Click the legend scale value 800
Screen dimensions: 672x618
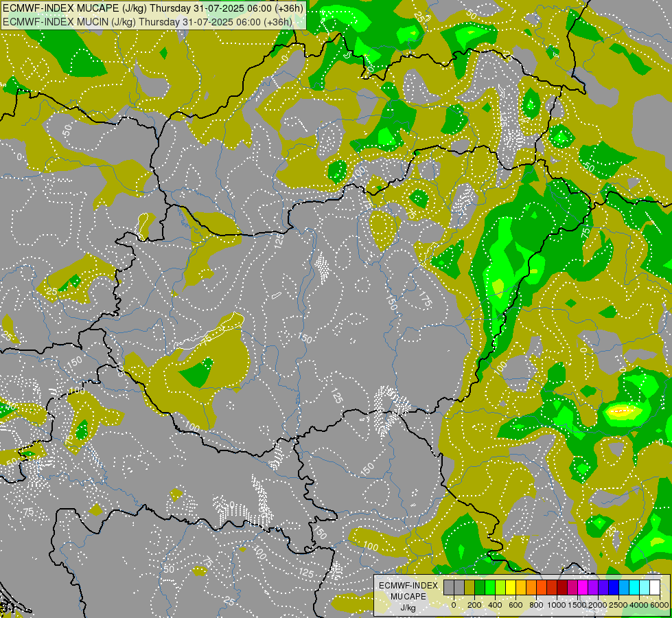pyautogui.click(x=536, y=605)
